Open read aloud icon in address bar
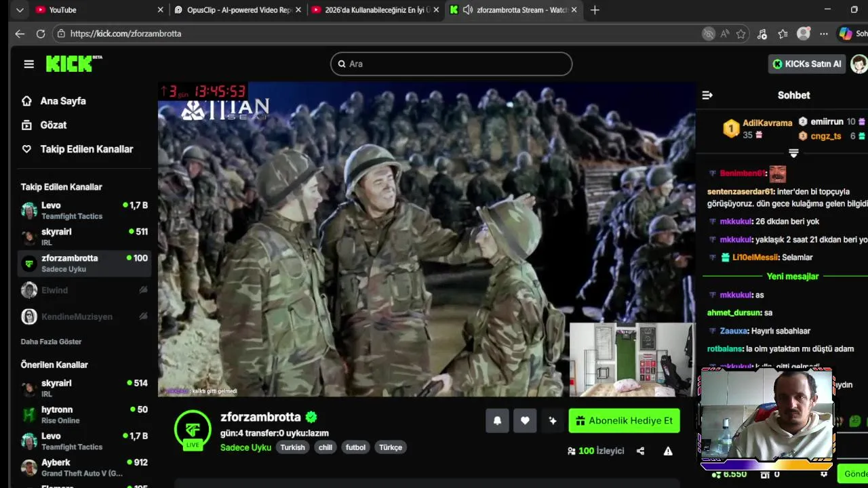Screen dimensions: 868x488 725,34
